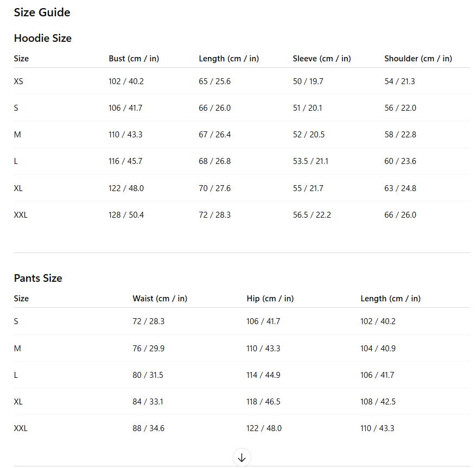Click pants waist value 88 / 34.6
This screenshot has height=468, width=476.
click(x=148, y=428)
